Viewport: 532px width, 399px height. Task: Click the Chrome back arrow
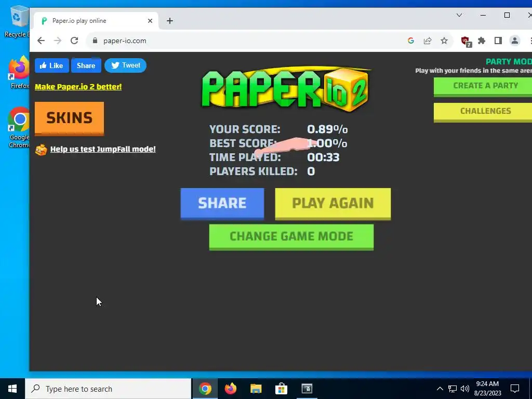point(41,41)
